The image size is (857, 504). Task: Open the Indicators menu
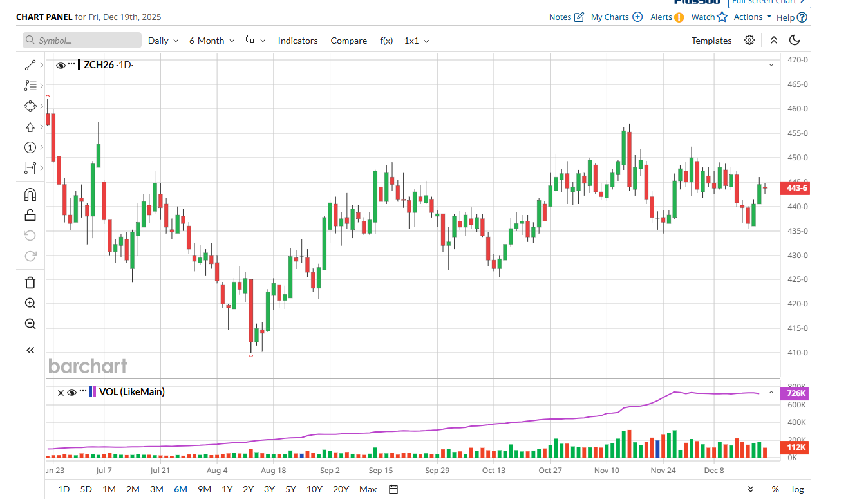point(297,41)
